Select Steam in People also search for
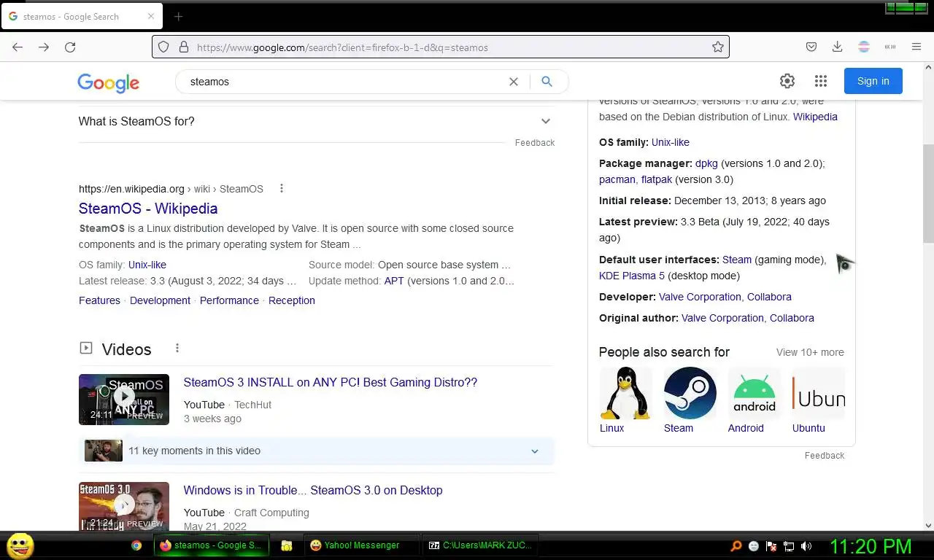934x560 pixels. click(690, 400)
